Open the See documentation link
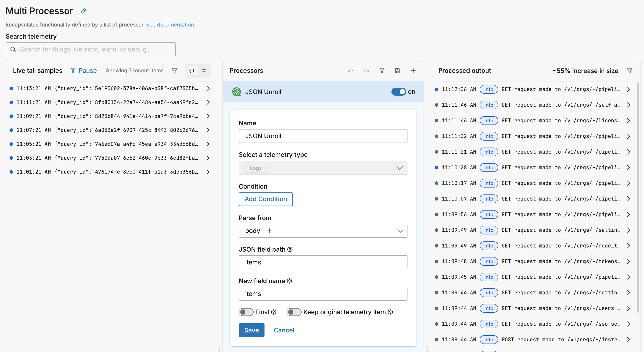This screenshot has height=352, width=644. tap(171, 25)
